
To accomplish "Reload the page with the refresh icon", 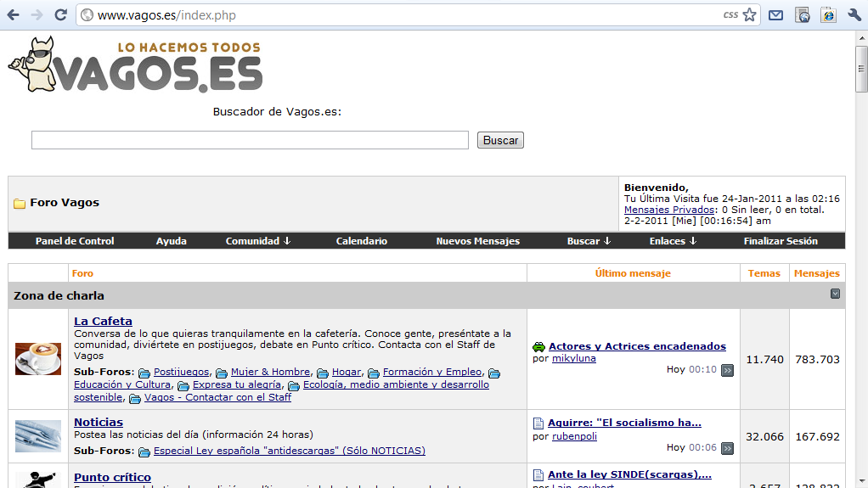I will pyautogui.click(x=61, y=15).
